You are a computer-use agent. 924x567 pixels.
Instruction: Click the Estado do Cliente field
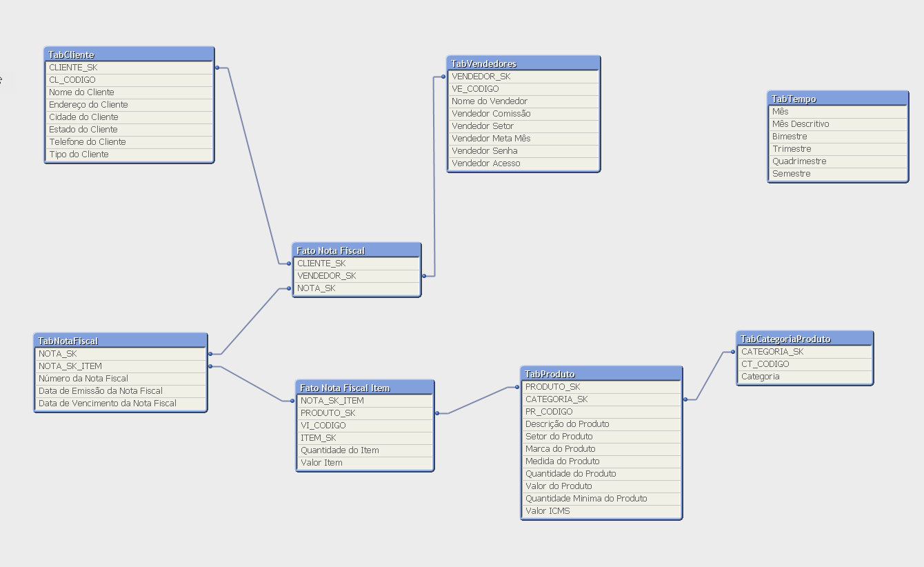(129, 130)
